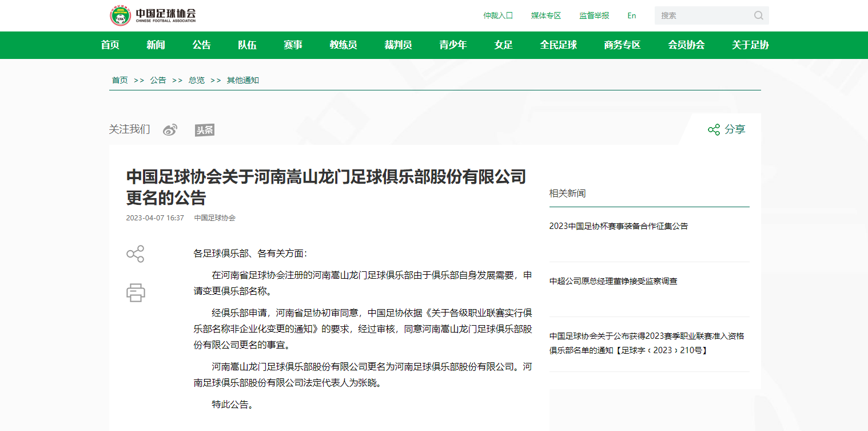Screen dimensions: 868x431
Task: Click the Chinese Football Association logo
Action: tap(152, 15)
